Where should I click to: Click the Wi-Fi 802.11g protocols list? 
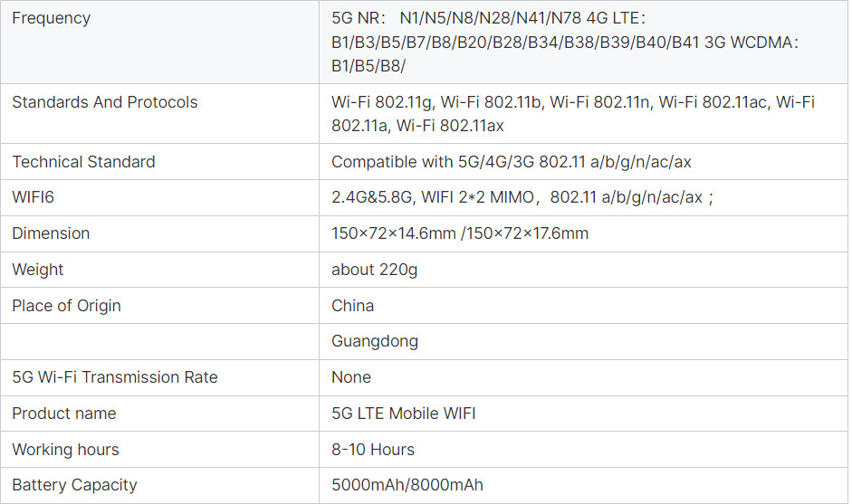(x=572, y=114)
